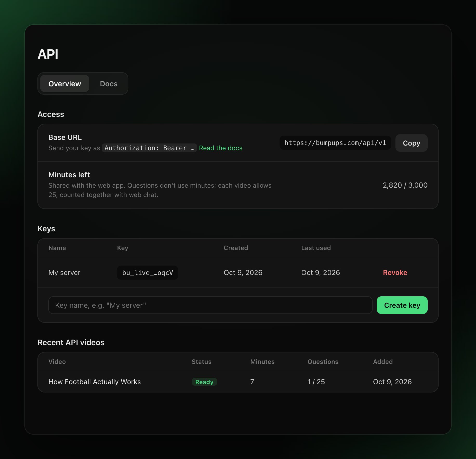Click the Authorization: Bearer code snippet
This screenshot has height=459, width=476.
tap(149, 148)
